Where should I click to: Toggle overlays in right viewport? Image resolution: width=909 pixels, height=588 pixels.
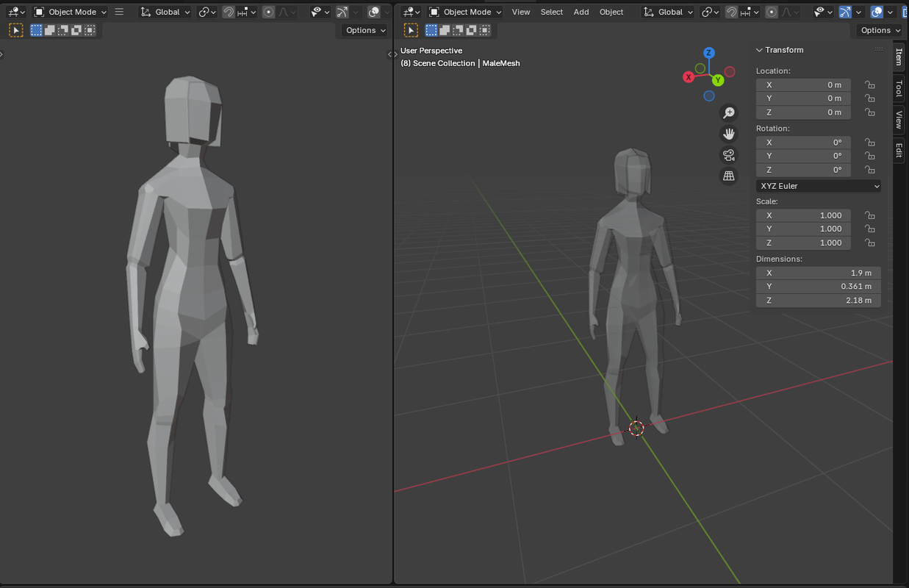877,12
